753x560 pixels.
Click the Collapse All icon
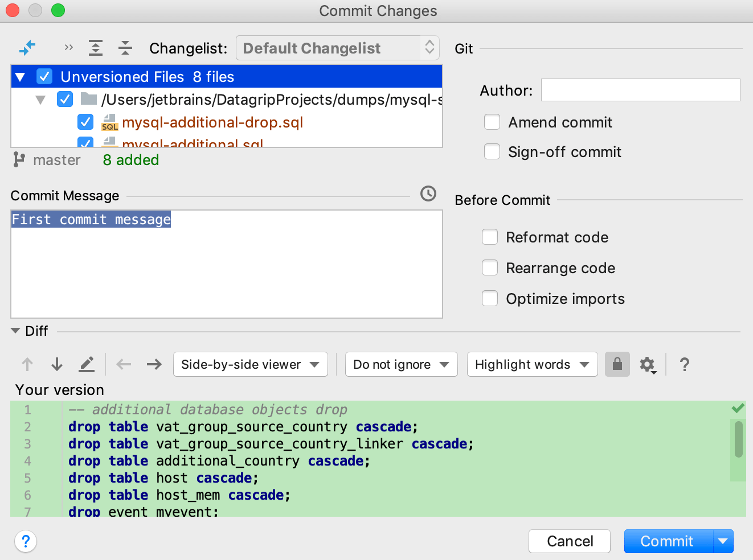point(125,48)
